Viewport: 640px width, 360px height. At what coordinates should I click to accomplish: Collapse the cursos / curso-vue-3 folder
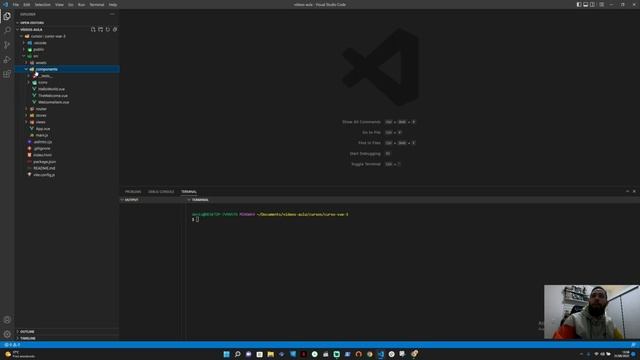[48, 36]
